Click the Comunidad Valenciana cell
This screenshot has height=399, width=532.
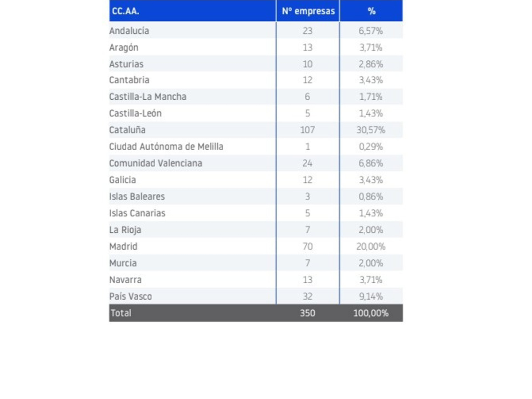(156, 163)
